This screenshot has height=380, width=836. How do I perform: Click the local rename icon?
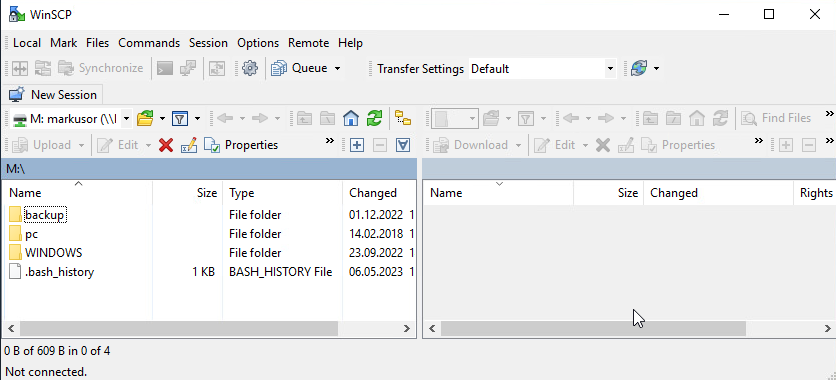pyautogui.click(x=189, y=145)
